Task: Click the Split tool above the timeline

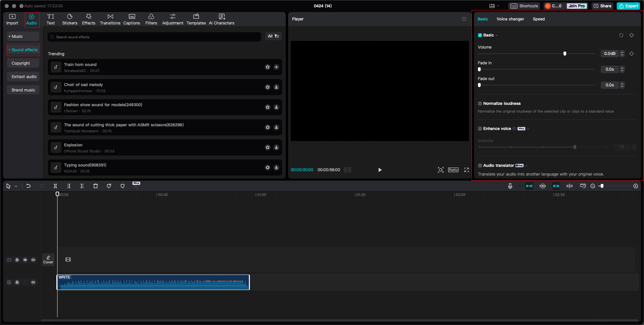Action: point(55,186)
